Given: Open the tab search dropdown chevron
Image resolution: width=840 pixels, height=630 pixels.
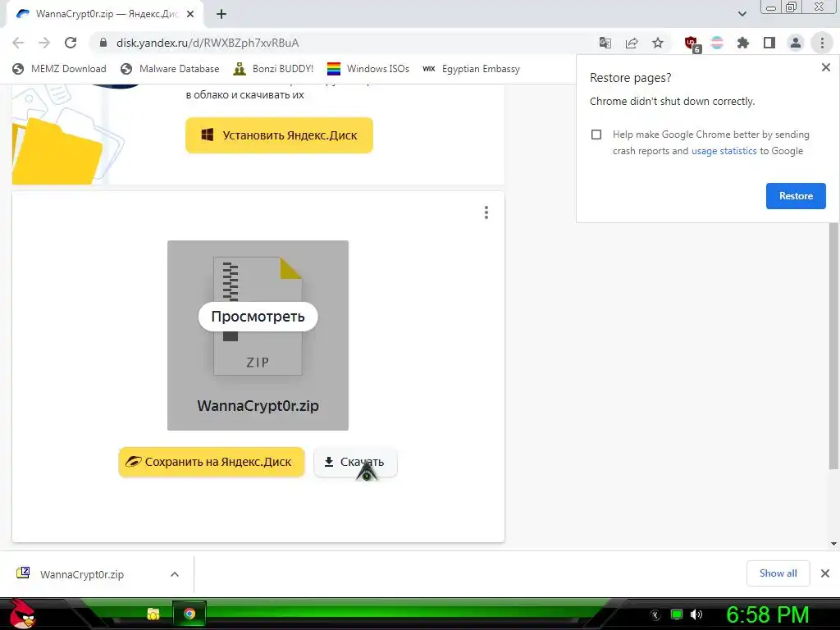Looking at the screenshot, I should pyautogui.click(x=742, y=14).
